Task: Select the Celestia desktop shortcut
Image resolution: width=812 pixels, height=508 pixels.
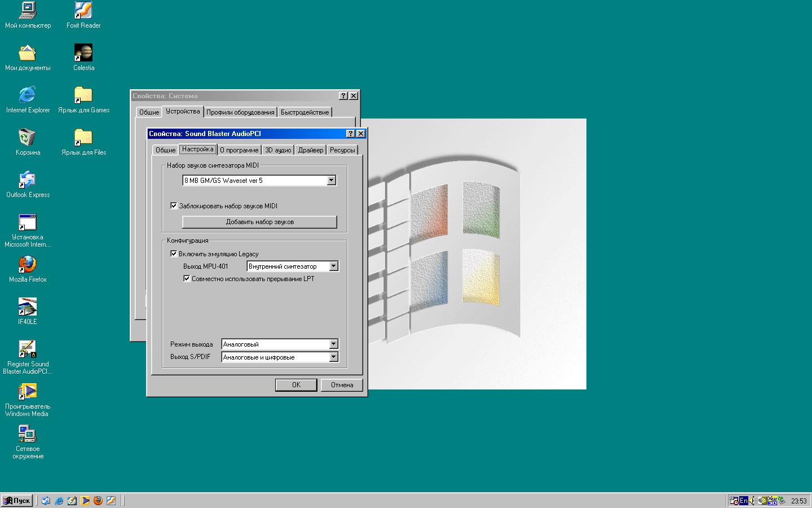Action: 83,58
